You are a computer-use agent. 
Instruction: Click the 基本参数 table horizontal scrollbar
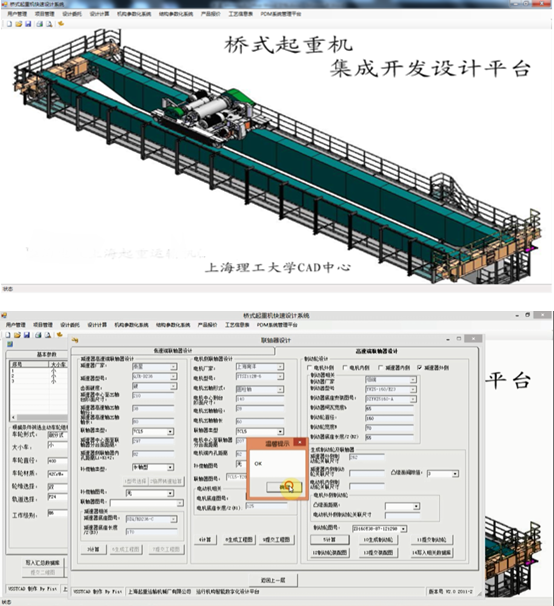(x=39, y=417)
